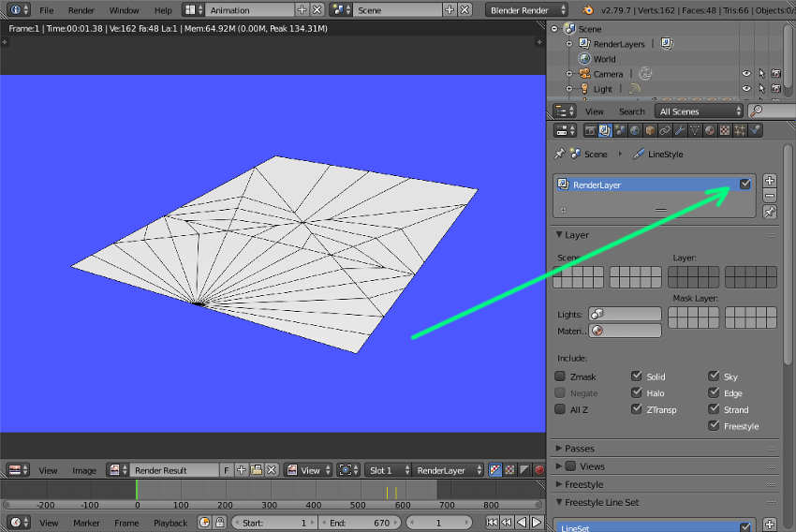Image resolution: width=796 pixels, height=532 pixels.
Task: Open the File menu
Action: pyautogui.click(x=46, y=10)
